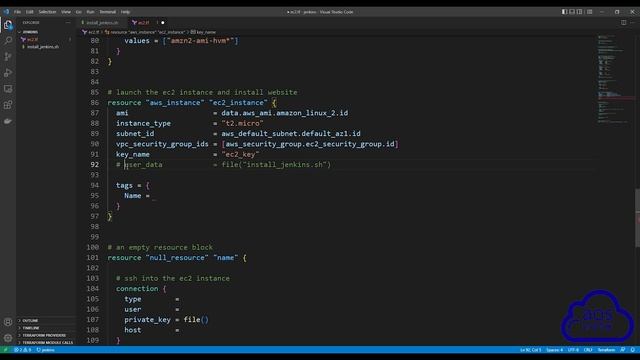
Task: Click the remote window indicator in status bar
Action: coord(5,350)
